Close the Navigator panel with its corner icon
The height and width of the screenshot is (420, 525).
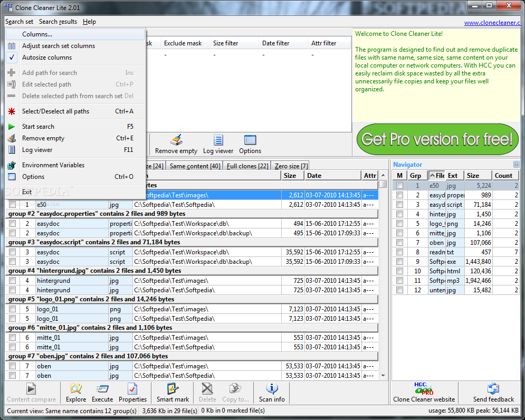point(516,165)
